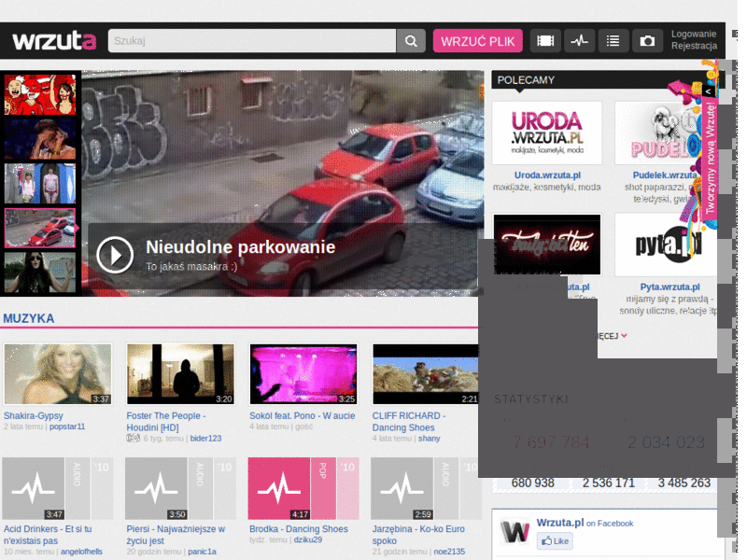Click Brodka - Dancing Shoes link
This screenshot has height=560, width=747.
[x=299, y=529]
